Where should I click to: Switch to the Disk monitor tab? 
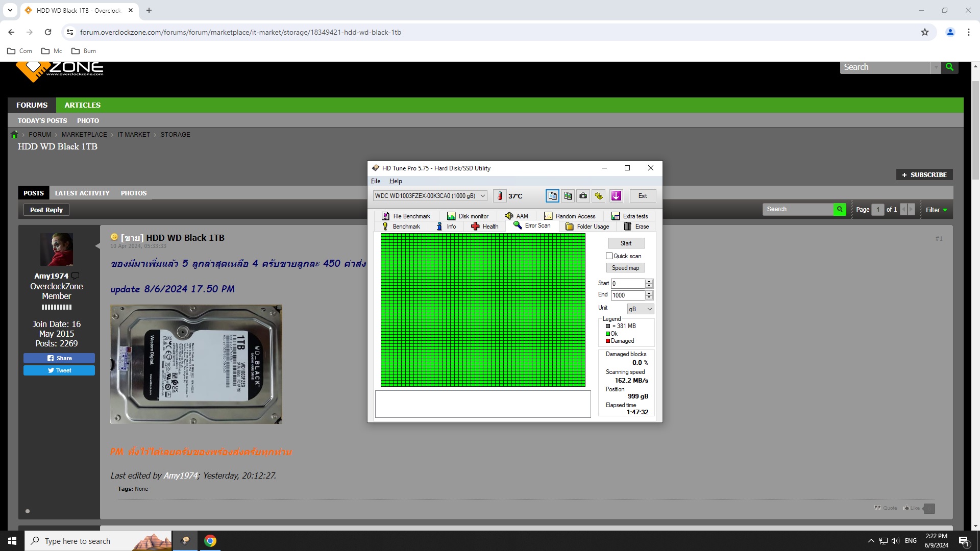point(468,216)
